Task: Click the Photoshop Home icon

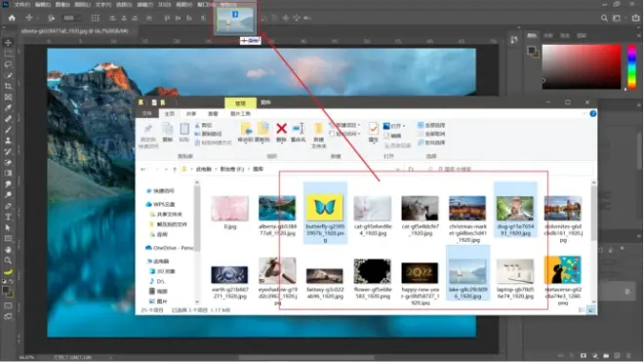Action: coord(12,19)
